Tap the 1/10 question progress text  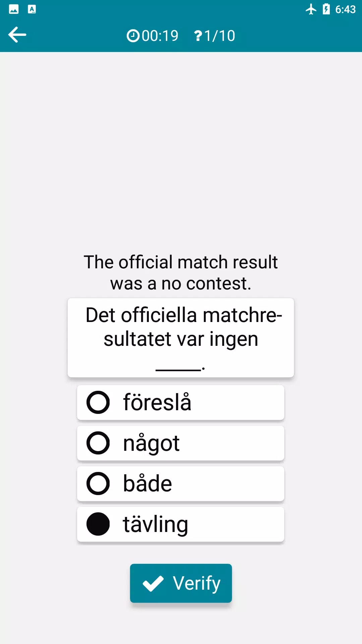[220, 36]
